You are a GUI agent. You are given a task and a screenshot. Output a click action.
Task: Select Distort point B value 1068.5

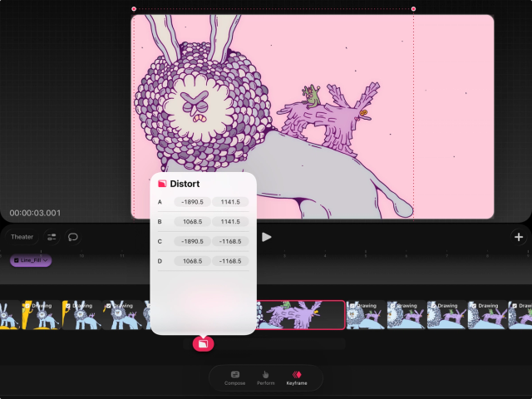[x=191, y=222]
